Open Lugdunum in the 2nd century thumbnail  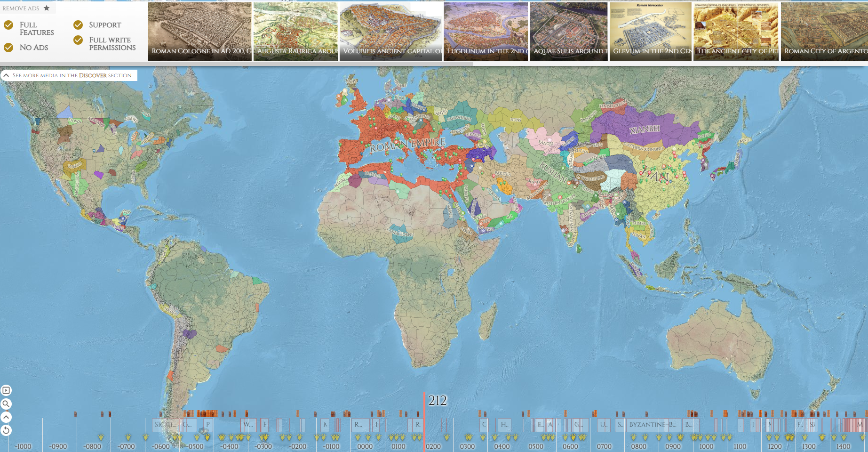[486, 32]
